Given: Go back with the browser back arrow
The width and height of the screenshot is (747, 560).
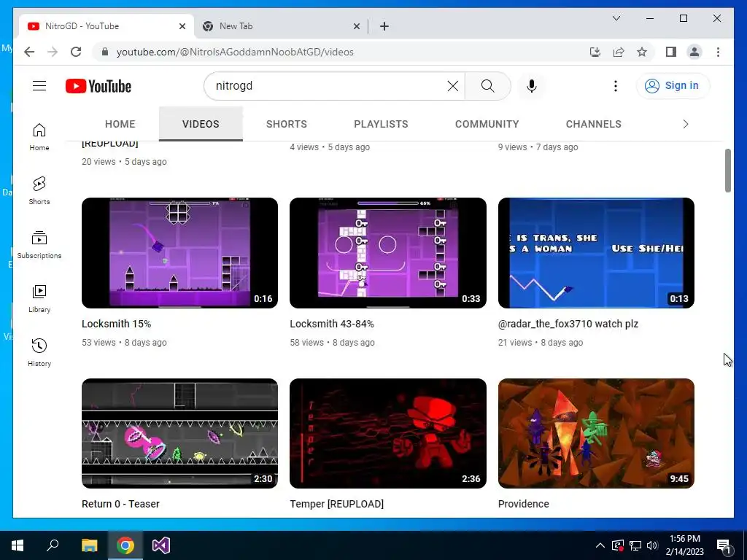Looking at the screenshot, I should 29,52.
